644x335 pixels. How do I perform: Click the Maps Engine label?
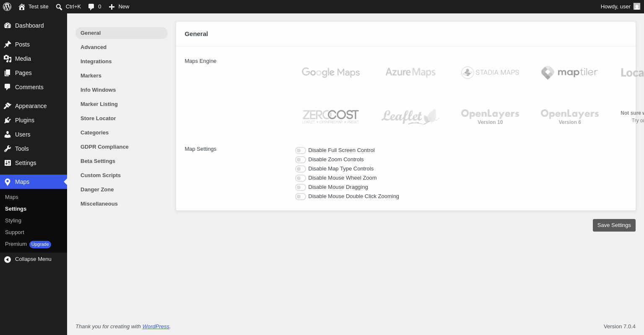(x=200, y=61)
